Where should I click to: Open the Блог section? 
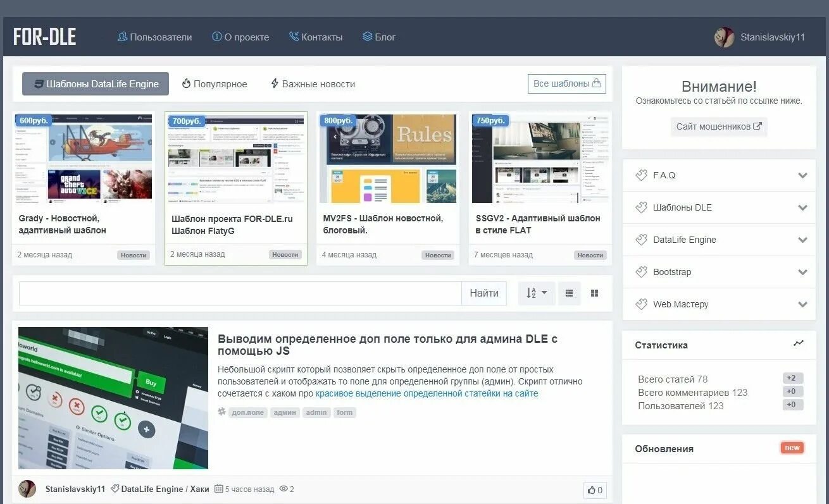(379, 37)
